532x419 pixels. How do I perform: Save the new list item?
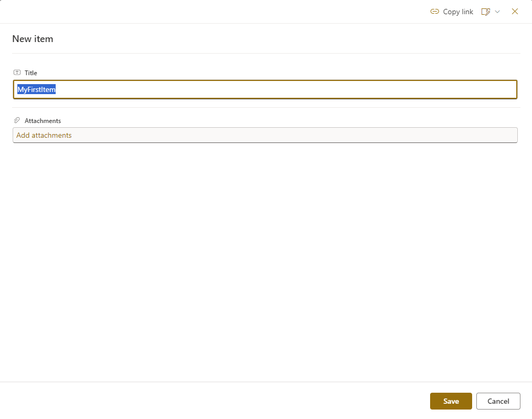click(x=451, y=401)
